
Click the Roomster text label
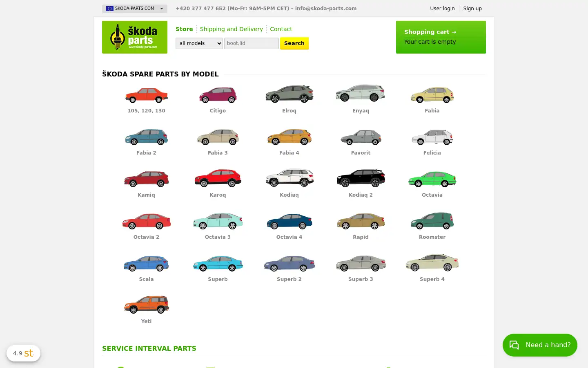click(x=432, y=237)
